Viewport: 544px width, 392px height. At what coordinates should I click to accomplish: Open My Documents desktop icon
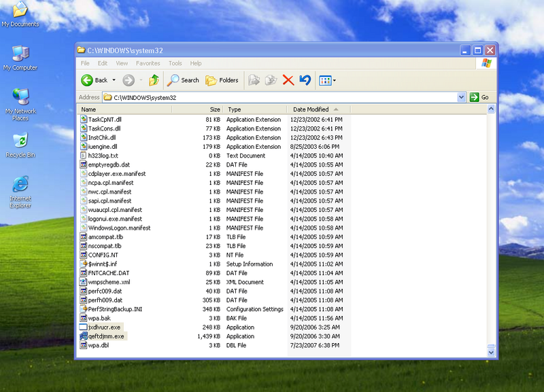click(20, 14)
